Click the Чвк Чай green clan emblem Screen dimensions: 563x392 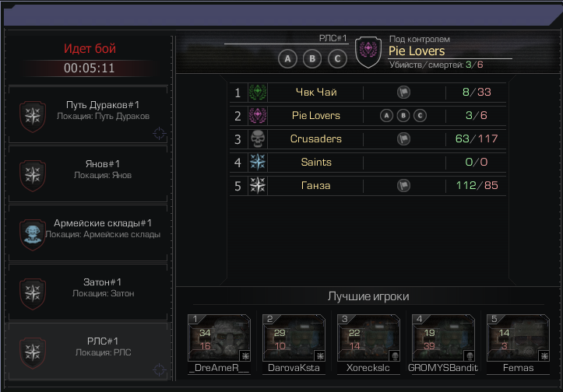258,93
